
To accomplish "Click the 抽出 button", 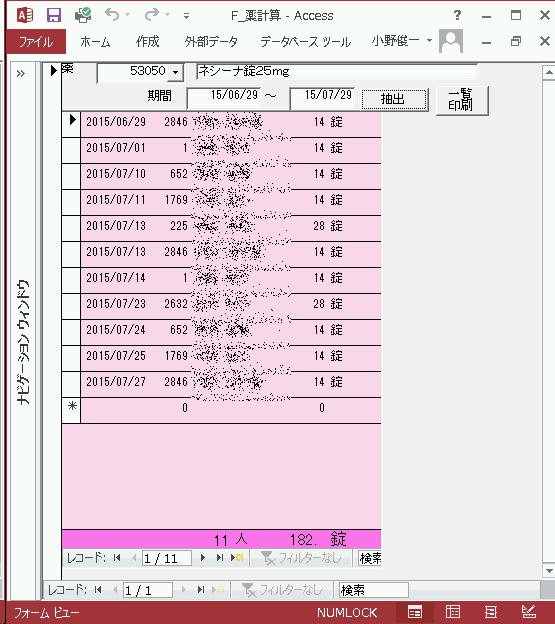I will 394,99.
